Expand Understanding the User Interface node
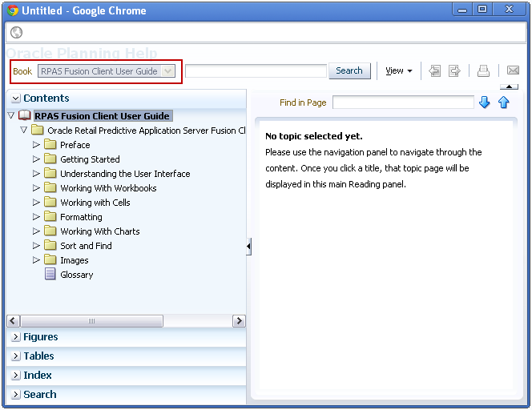The image size is (532, 410). click(36, 173)
